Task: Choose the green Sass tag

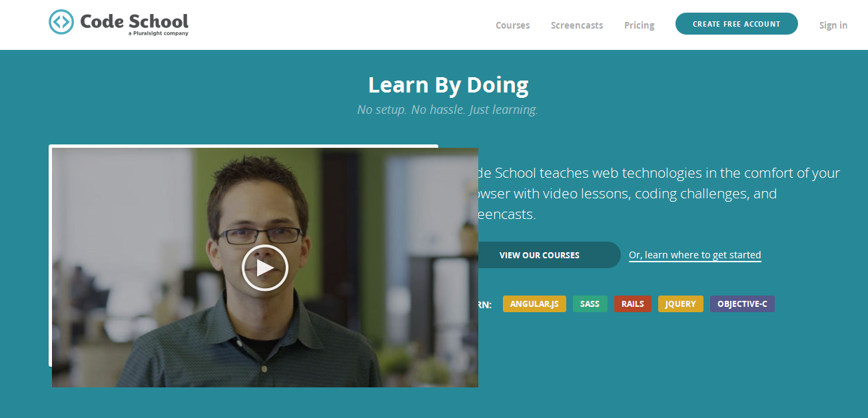Action: pos(590,304)
